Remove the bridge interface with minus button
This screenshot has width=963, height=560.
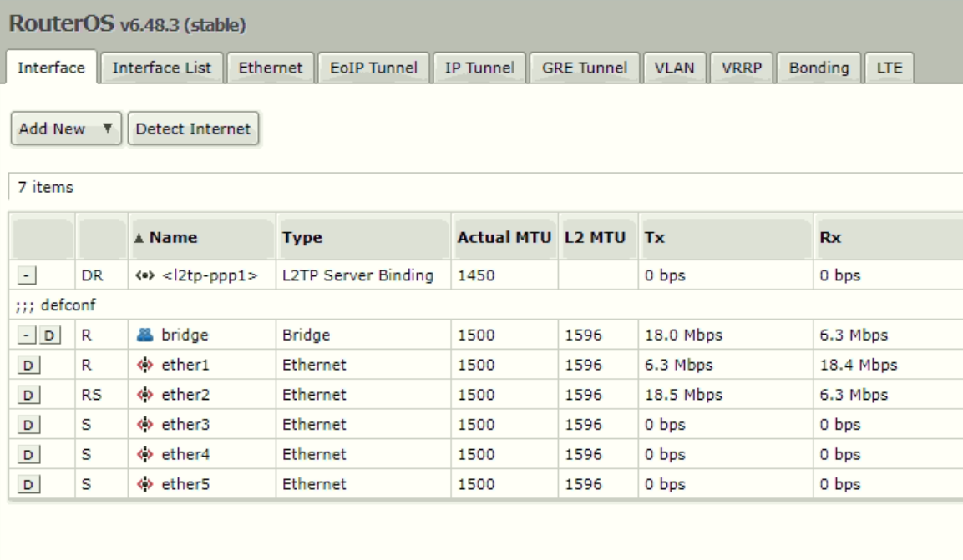[27, 335]
